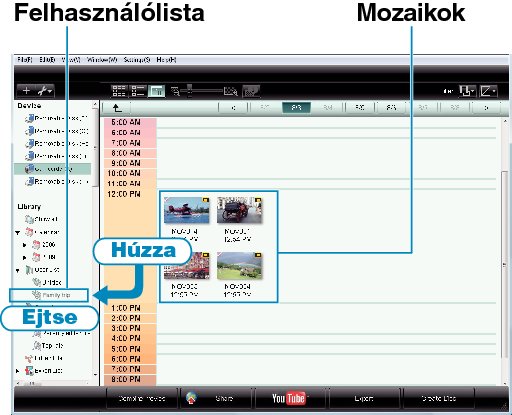The image size is (512, 415).
Task: Click the zoom-out thumbnails icon
Action: (x=175, y=91)
